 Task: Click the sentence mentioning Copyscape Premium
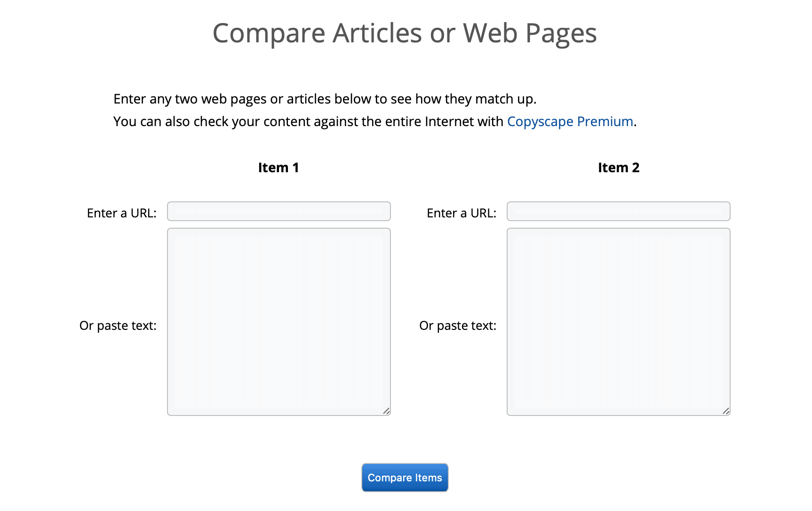[375, 121]
